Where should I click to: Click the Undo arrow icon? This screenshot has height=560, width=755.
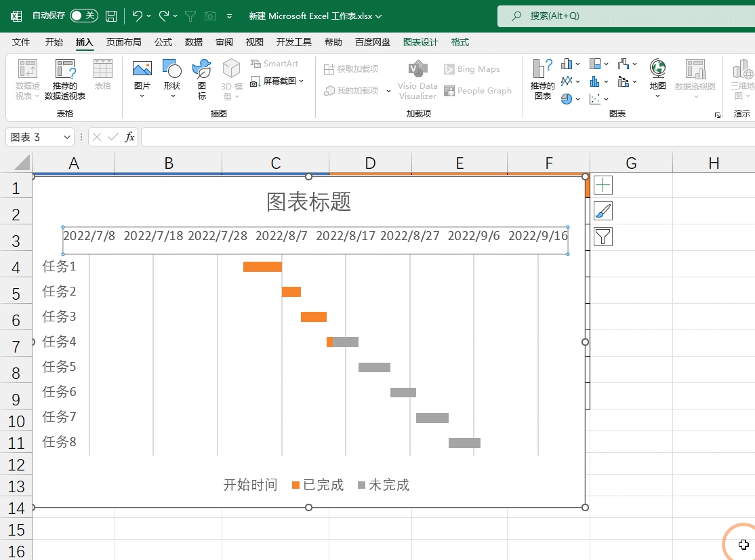click(137, 16)
